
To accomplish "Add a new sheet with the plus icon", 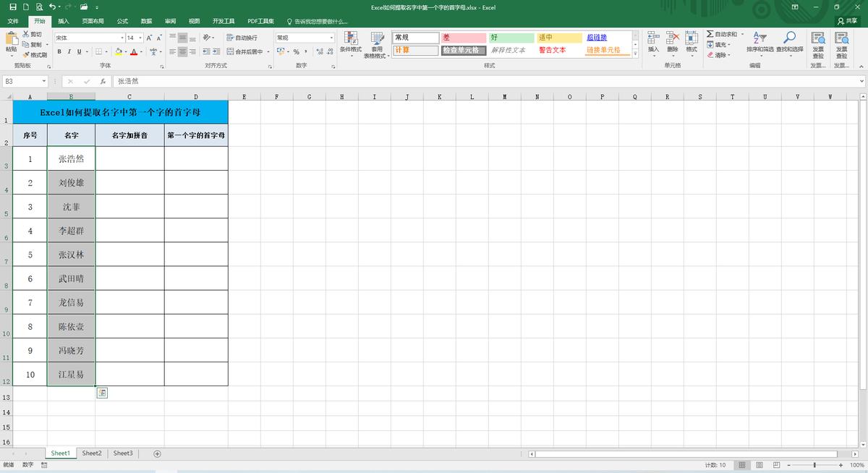I will click(x=157, y=453).
